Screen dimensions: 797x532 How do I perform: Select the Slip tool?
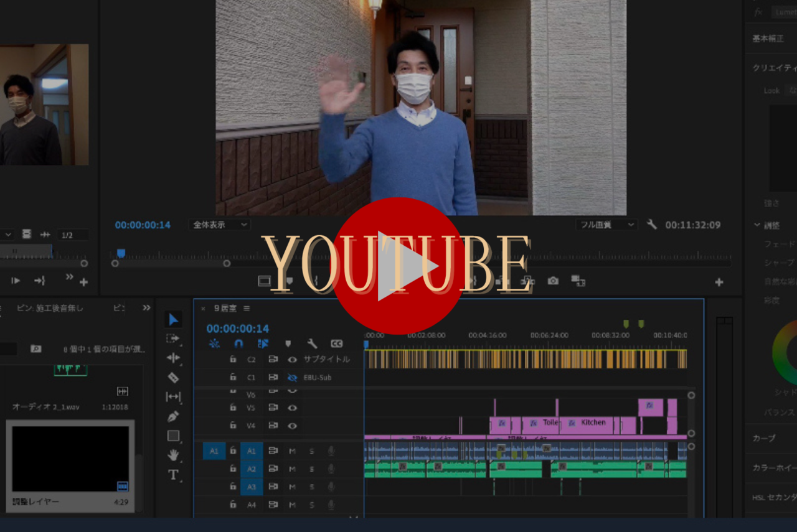pyautogui.click(x=173, y=396)
